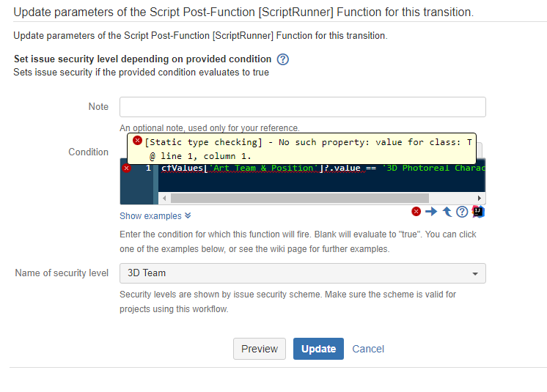Click red error status icon below editor
Screen dimensions: 547x392
coord(416,212)
